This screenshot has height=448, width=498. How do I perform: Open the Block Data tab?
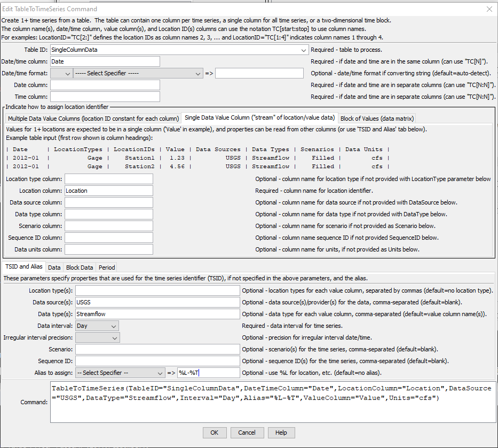pos(80,268)
